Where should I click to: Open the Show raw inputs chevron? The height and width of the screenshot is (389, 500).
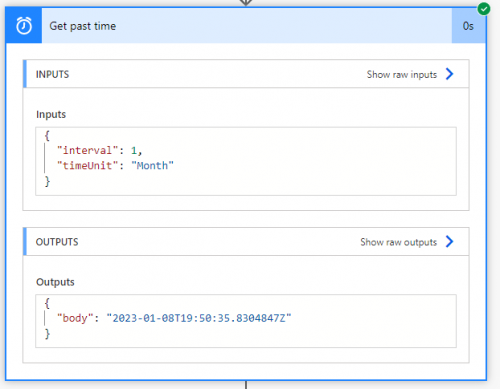click(x=450, y=74)
